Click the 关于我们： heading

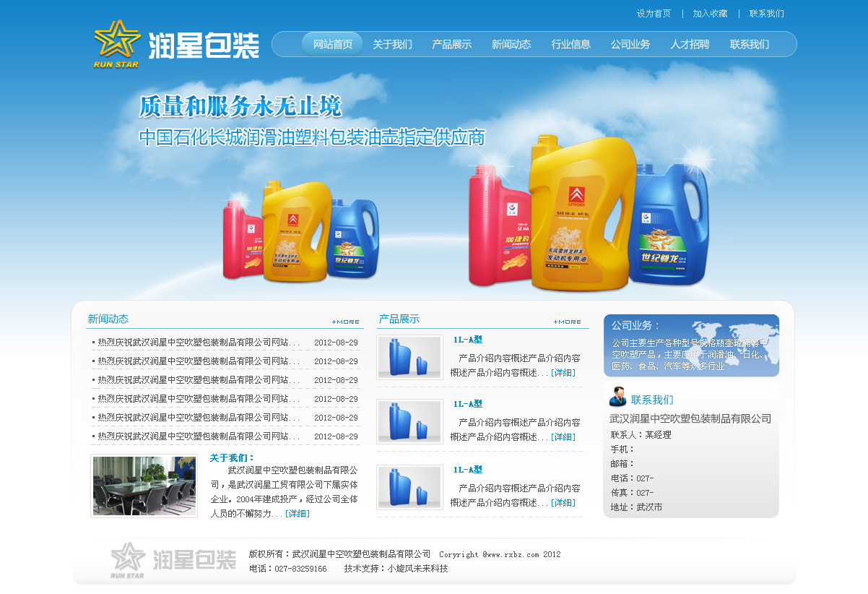(233, 457)
